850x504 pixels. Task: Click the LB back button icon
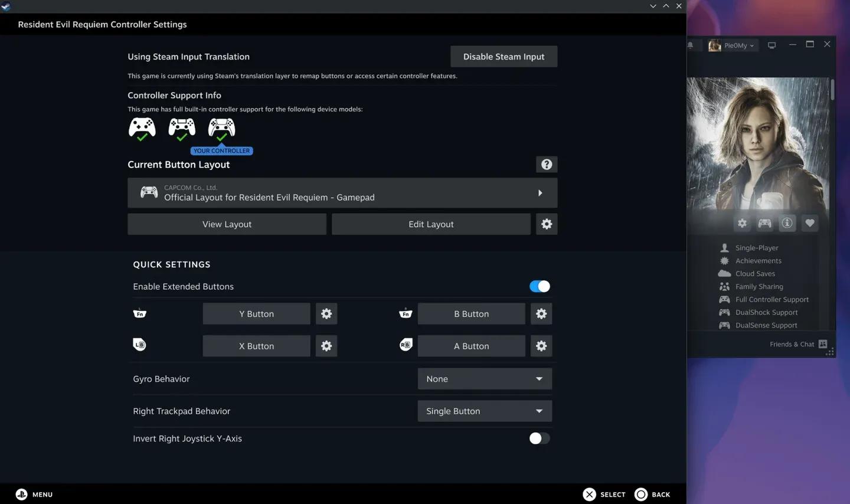click(x=140, y=345)
